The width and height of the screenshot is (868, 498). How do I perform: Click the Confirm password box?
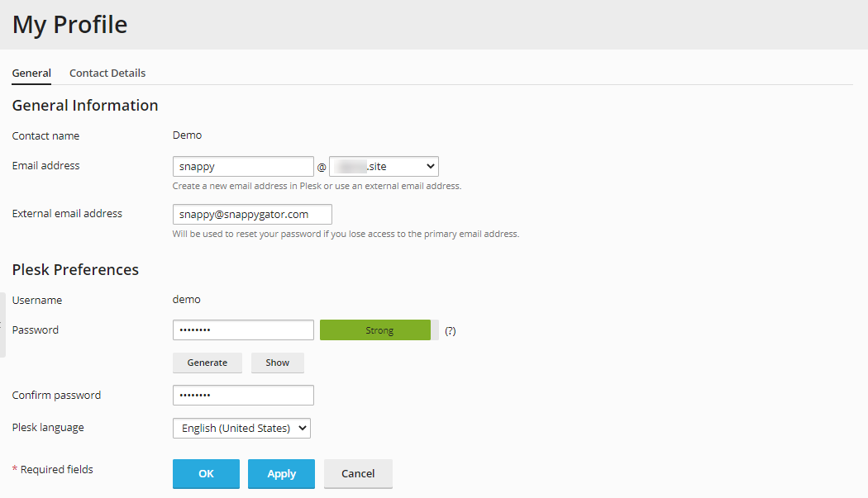pyautogui.click(x=242, y=395)
